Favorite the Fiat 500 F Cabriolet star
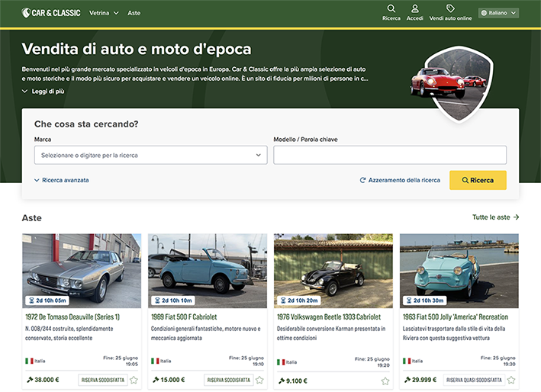The width and height of the screenshot is (541, 392). pos(259,380)
